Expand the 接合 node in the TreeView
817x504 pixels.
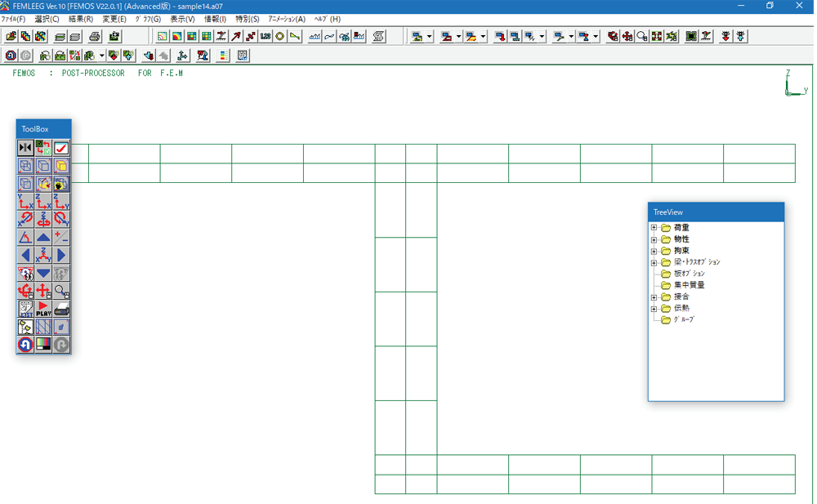tap(654, 297)
